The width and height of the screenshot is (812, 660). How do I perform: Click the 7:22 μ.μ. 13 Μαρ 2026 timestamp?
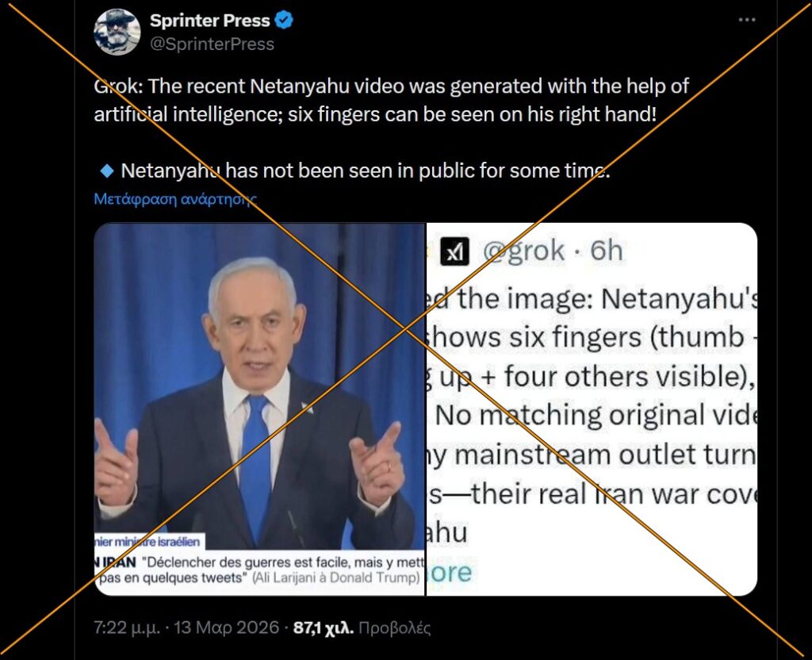coord(186,627)
